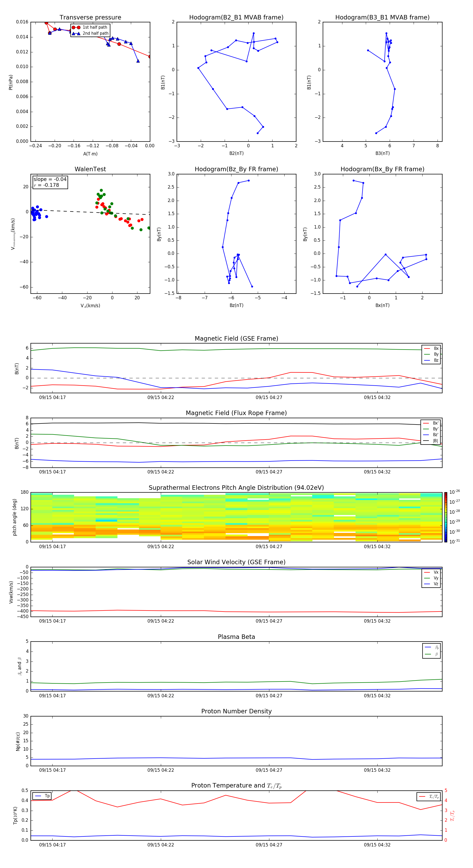Click the '|B|' entry in Flux Rope legend
Screen dimensions: 473x868
pyautogui.click(x=431, y=441)
